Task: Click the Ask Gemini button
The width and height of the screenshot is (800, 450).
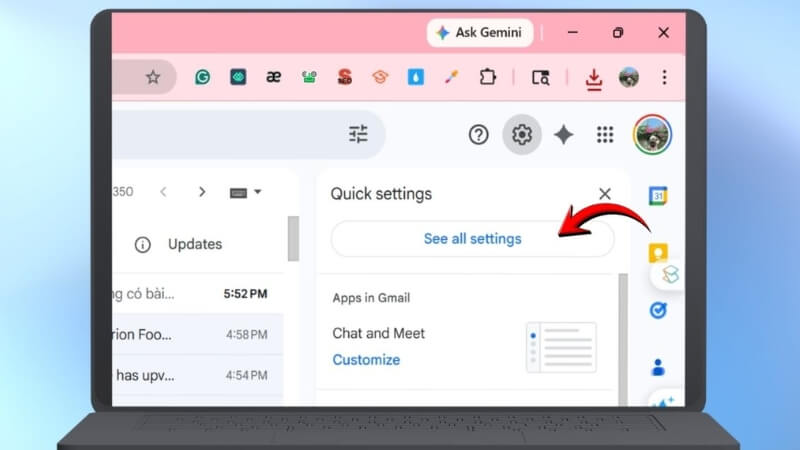Action: point(480,33)
